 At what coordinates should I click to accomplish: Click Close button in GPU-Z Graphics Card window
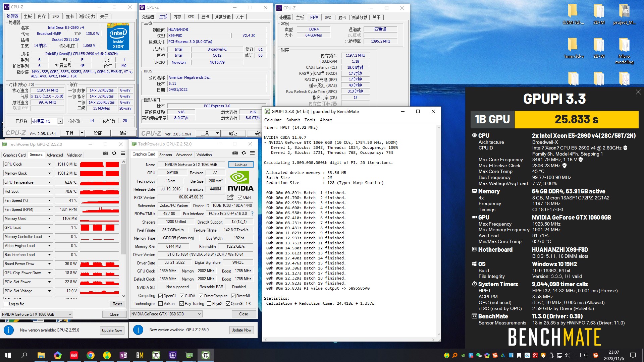(x=244, y=314)
